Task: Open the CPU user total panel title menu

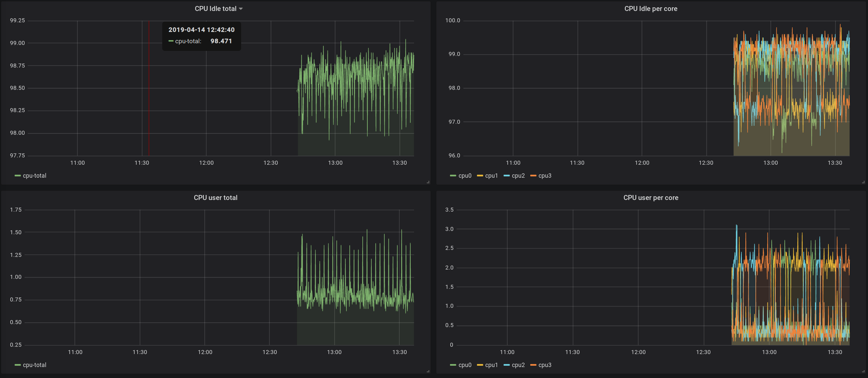Action: pos(215,198)
